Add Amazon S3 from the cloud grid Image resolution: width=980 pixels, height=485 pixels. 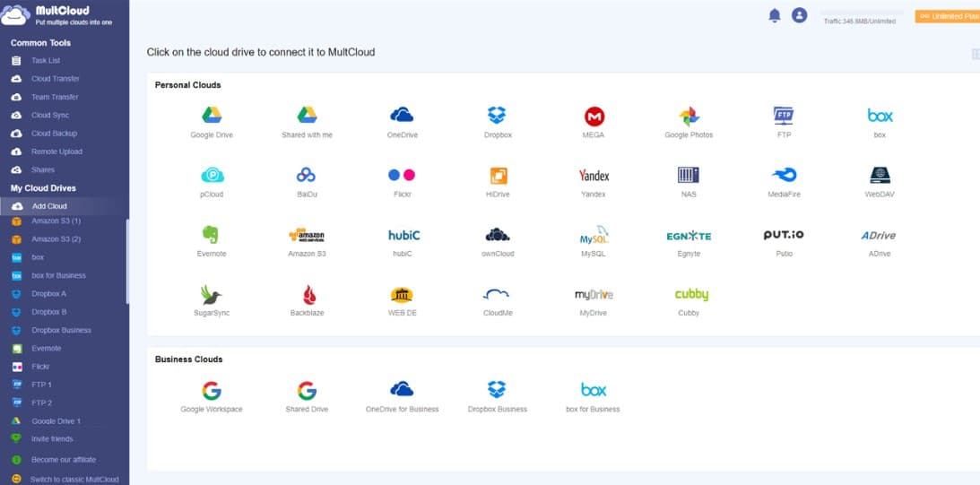click(x=307, y=241)
